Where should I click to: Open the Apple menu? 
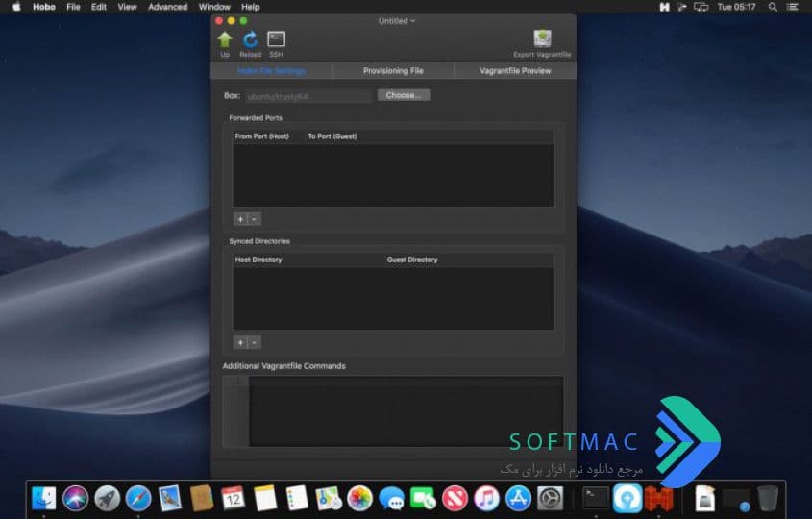coord(16,7)
